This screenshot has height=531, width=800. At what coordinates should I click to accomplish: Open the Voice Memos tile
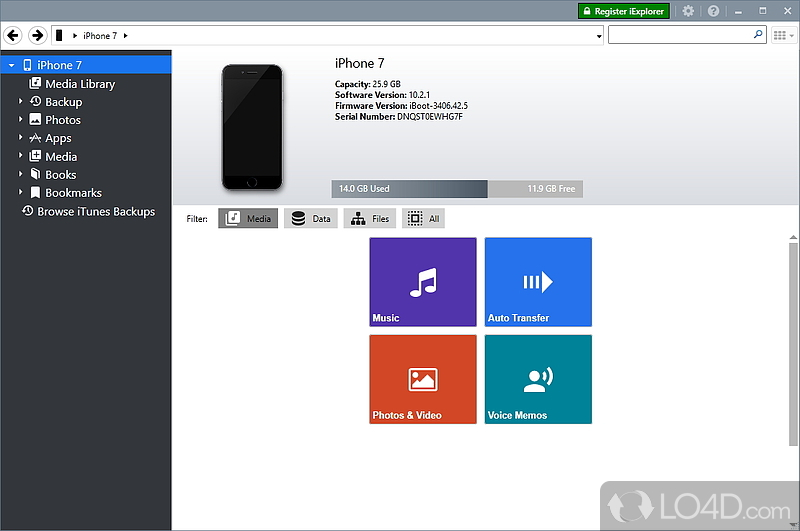tap(538, 379)
